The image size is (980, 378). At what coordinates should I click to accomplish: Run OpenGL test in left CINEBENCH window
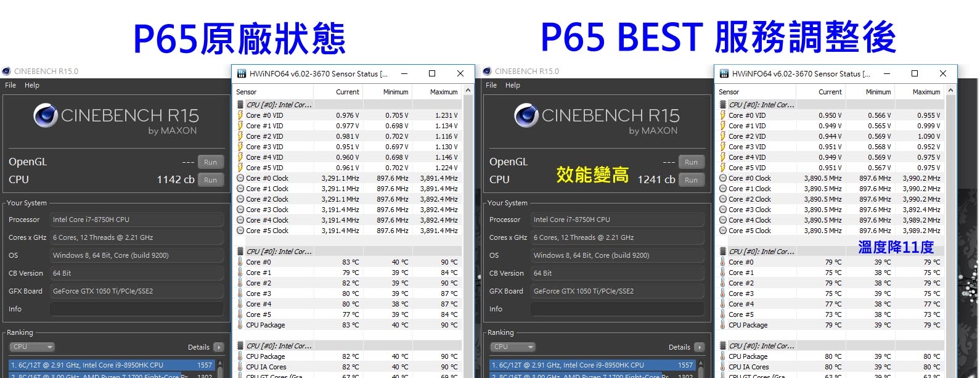click(211, 162)
